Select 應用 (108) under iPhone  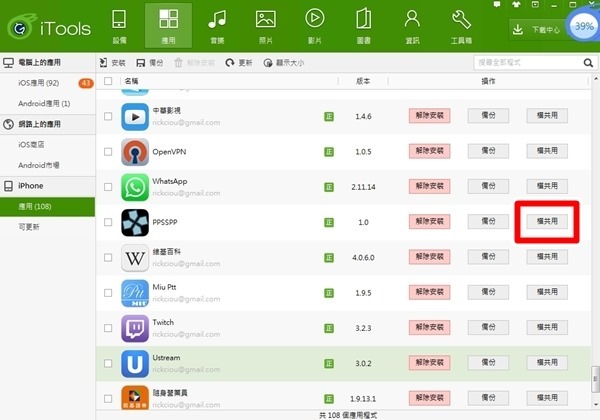(47, 207)
